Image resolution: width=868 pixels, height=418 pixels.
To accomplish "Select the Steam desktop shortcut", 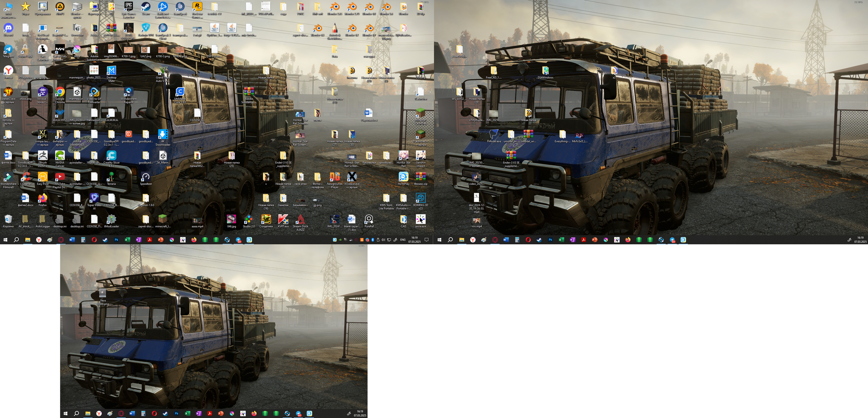I will pos(146,9).
